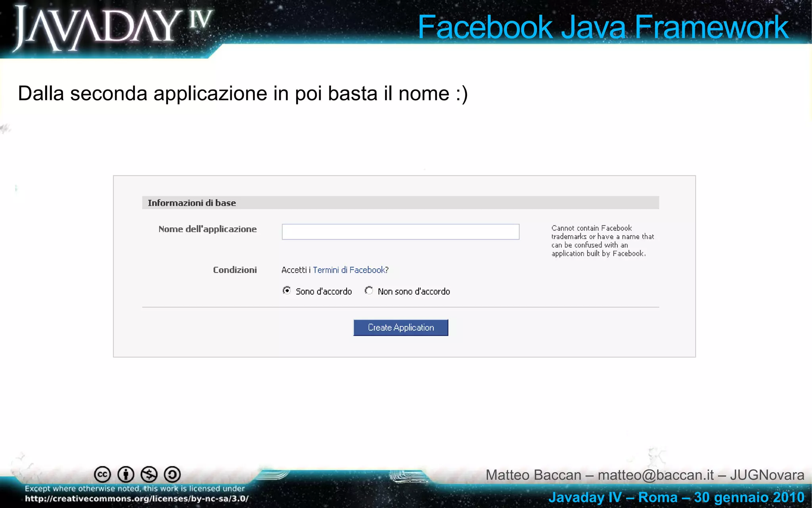The width and height of the screenshot is (812, 508).
Task: Select the Sono d'accordo radio button
Action: coord(287,291)
